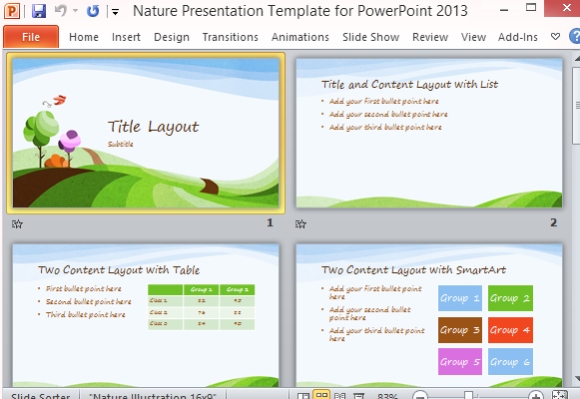Screen dimensions: 580x399
Task: Toggle the ribbon minimize chevron
Action: pyautogui.click(x=555, y=37)
